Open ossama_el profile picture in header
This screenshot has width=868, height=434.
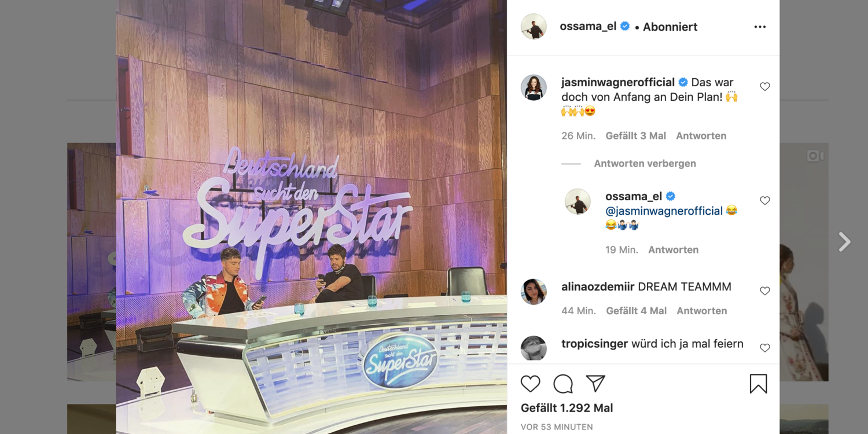coord(534,27)
